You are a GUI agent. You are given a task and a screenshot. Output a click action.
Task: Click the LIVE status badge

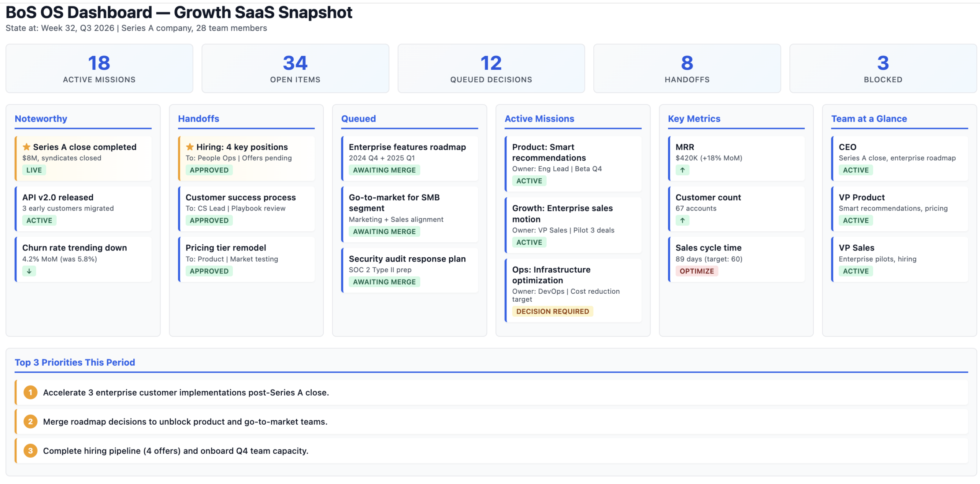click(34, 170)
